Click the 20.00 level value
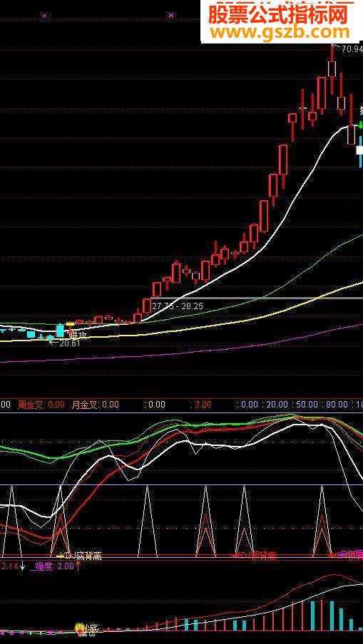The width and height of the screenshot is (363, 644). (277, 405)
